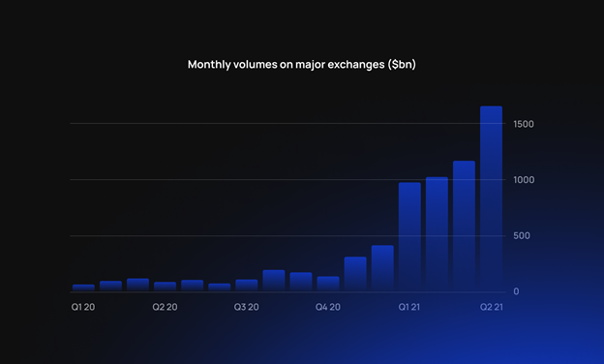This screenshot has height=364, width=604.
Task: Click the Q4 20 axis label
Action: click(x=328, y=307)
